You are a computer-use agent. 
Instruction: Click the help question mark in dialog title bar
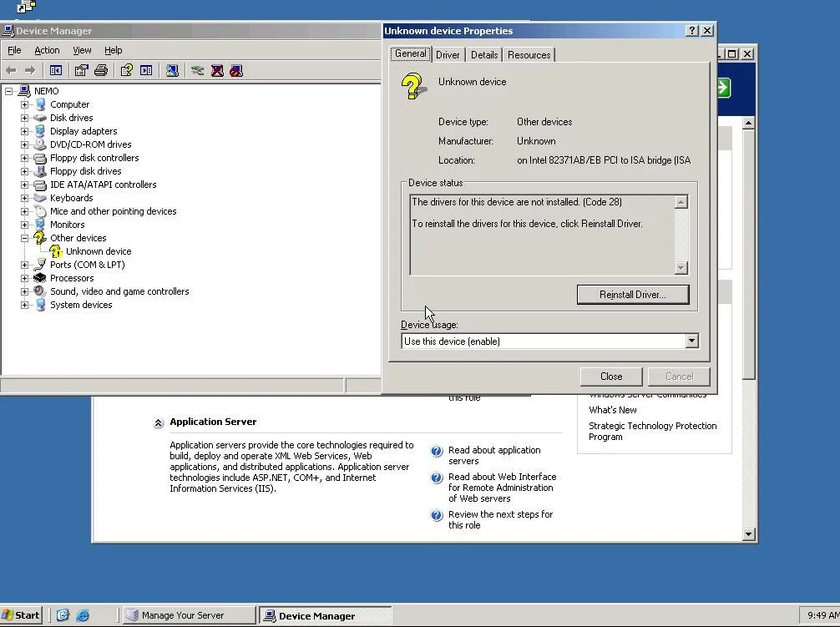(692, 31)
